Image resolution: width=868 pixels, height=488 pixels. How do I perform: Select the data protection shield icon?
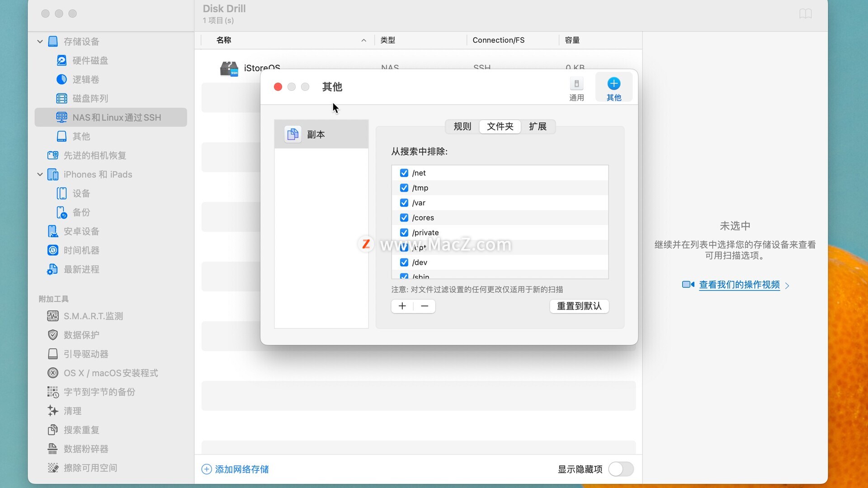(x=53, y=335)
